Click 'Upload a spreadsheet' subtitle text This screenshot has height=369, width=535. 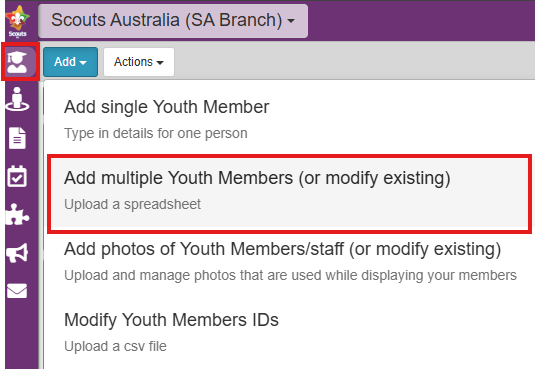[x=132, y=204]
